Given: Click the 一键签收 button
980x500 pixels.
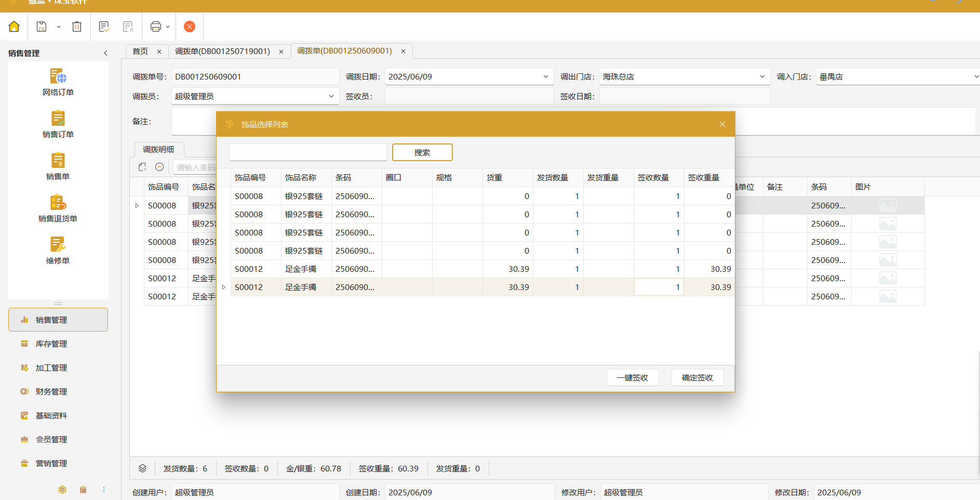Looking at the screenshot, I should 632,378.
